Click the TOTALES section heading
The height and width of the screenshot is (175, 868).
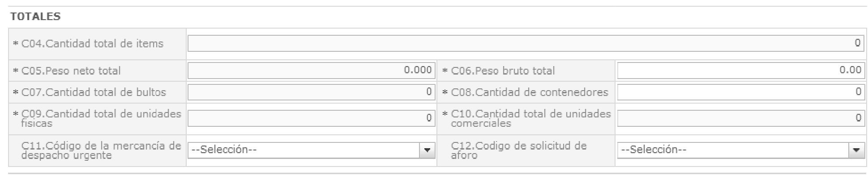(x=35, y=17)
